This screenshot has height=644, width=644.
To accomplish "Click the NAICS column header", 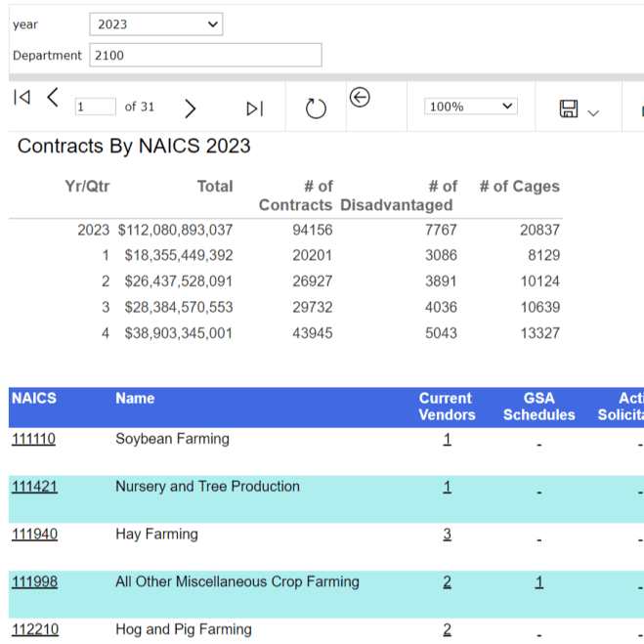I will pos(34,399).
